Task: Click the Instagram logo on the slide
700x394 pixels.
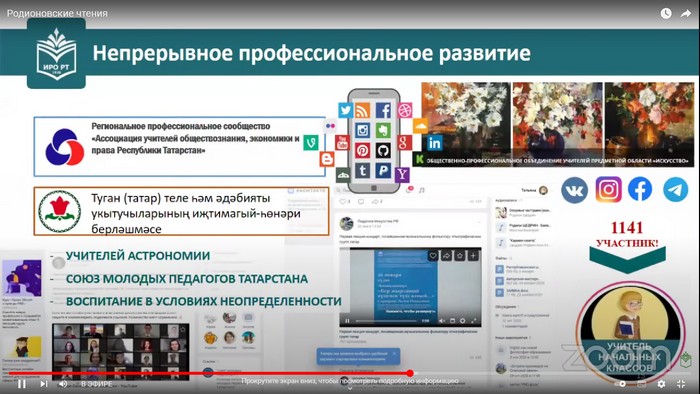Action: click(608, 190)
